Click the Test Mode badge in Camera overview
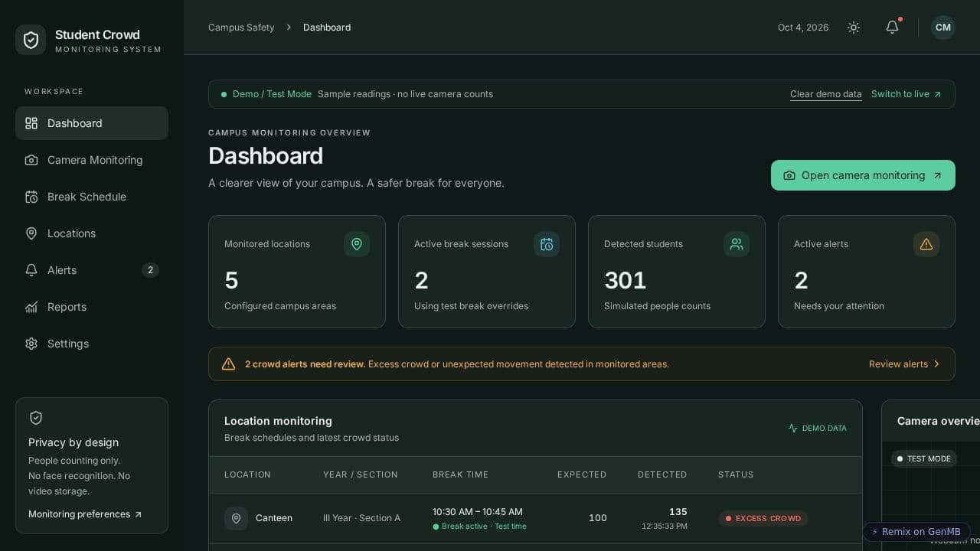This screenshot has height=551, width=980. tap(924, 458)
